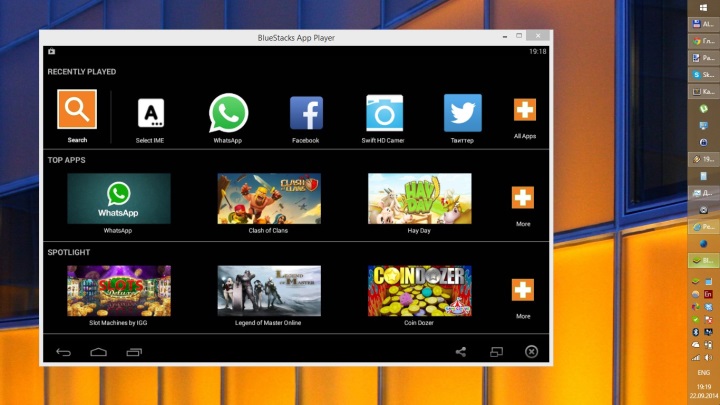Switch to Skype in the taskbar
720x405 pixels.
(x=703, y=74)
